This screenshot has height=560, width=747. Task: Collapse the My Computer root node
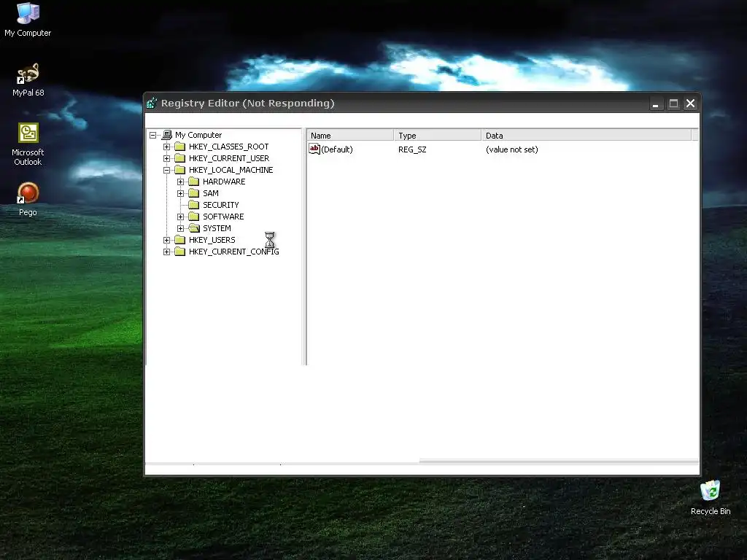(x=152, y=135)
